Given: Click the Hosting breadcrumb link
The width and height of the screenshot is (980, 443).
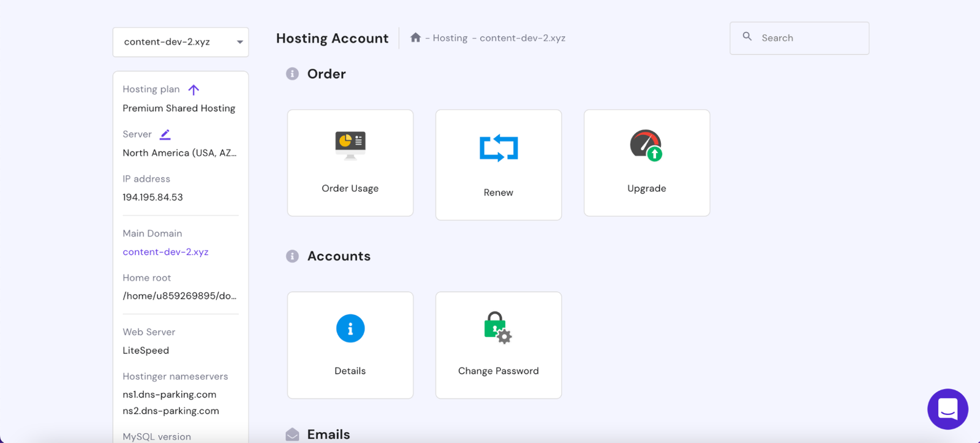Looking at the screenshot, I should click(x=450, y=38).
